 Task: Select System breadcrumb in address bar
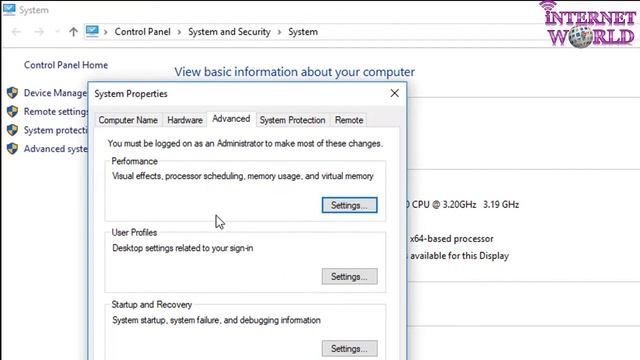303,32
